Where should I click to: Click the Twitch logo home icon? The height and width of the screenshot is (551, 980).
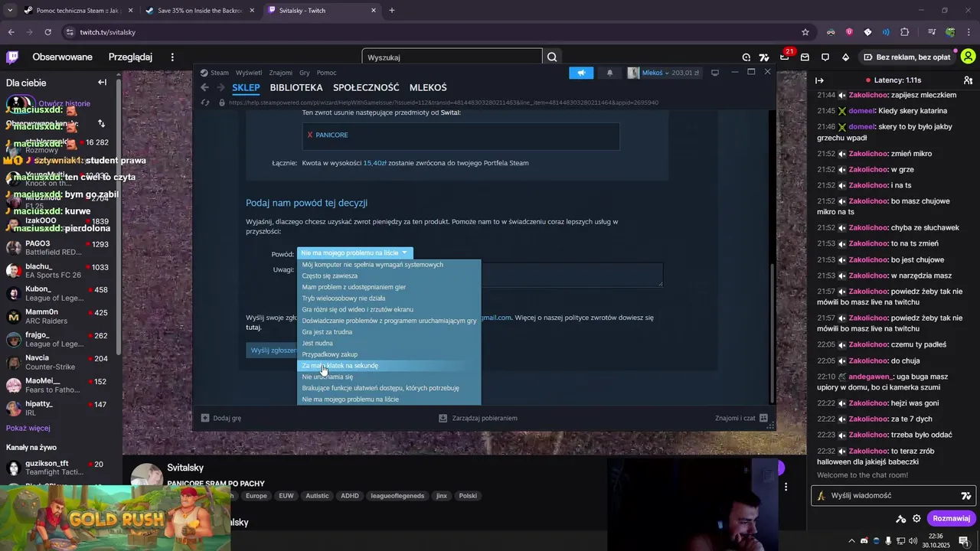(x=12, y=57)
